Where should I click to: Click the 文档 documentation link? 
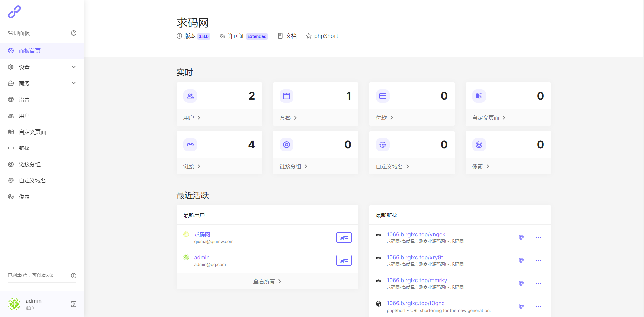point(287,36)
